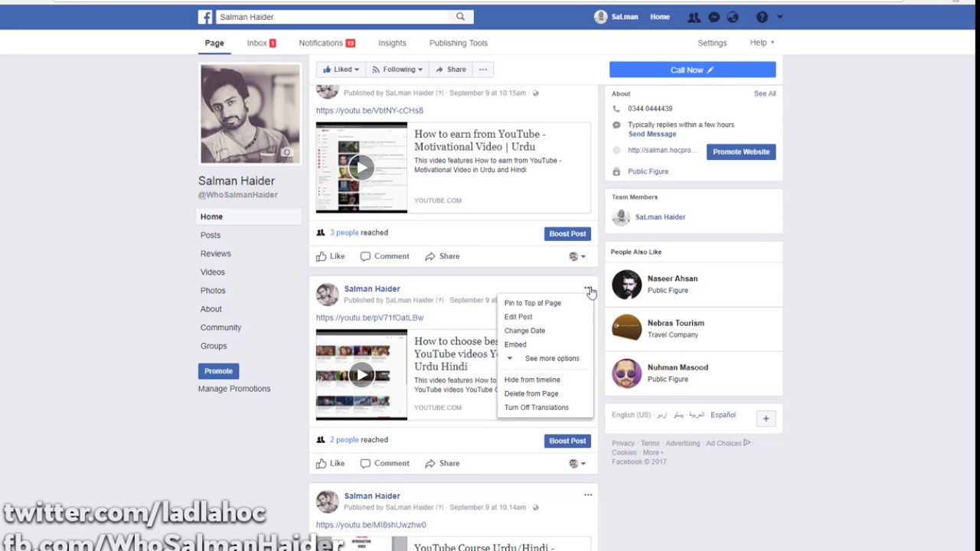Click the help question mark icon
980x551 pixels.
[x=762, y=17]
